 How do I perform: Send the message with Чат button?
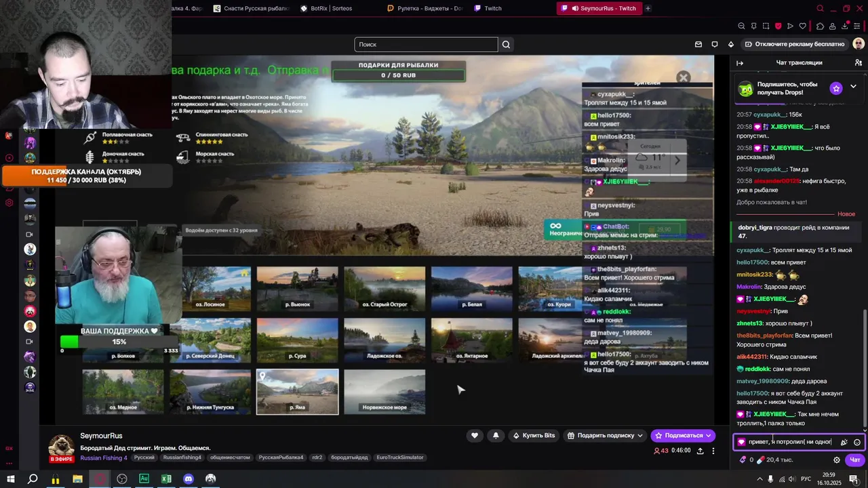pos(855,460)
